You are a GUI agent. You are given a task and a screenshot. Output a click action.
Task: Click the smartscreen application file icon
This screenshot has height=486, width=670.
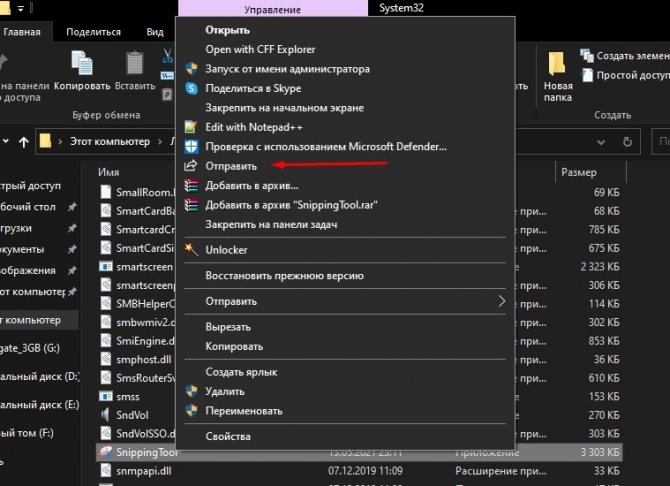pyautogui.click(x=106, y=267)
